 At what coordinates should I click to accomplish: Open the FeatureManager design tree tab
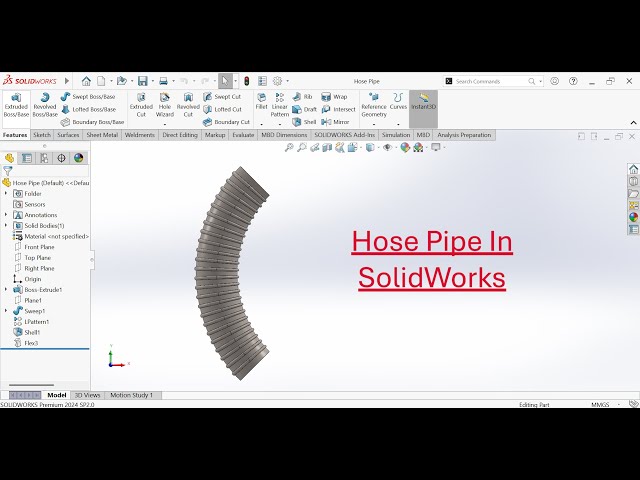pos(9,158)
